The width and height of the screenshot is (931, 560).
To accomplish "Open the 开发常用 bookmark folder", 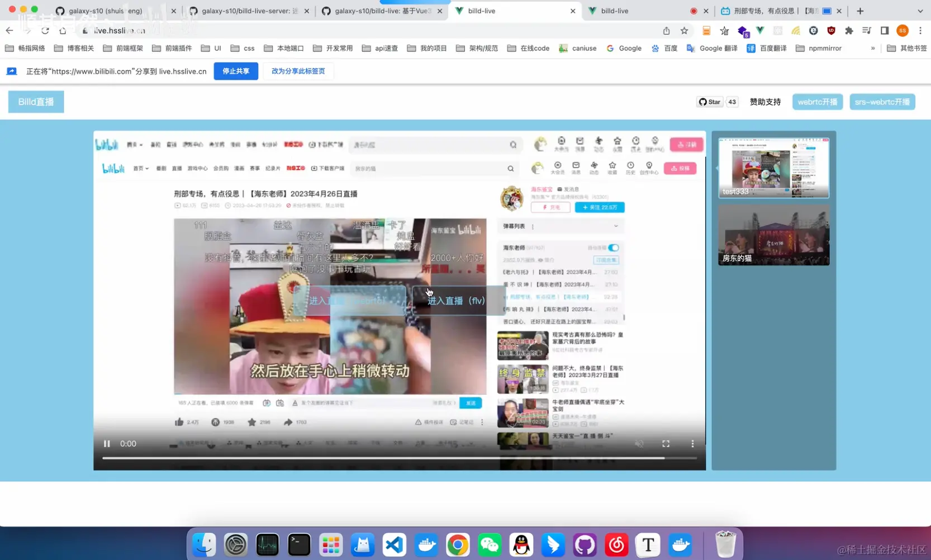I will pyautogui.click(x=332, y=48).
